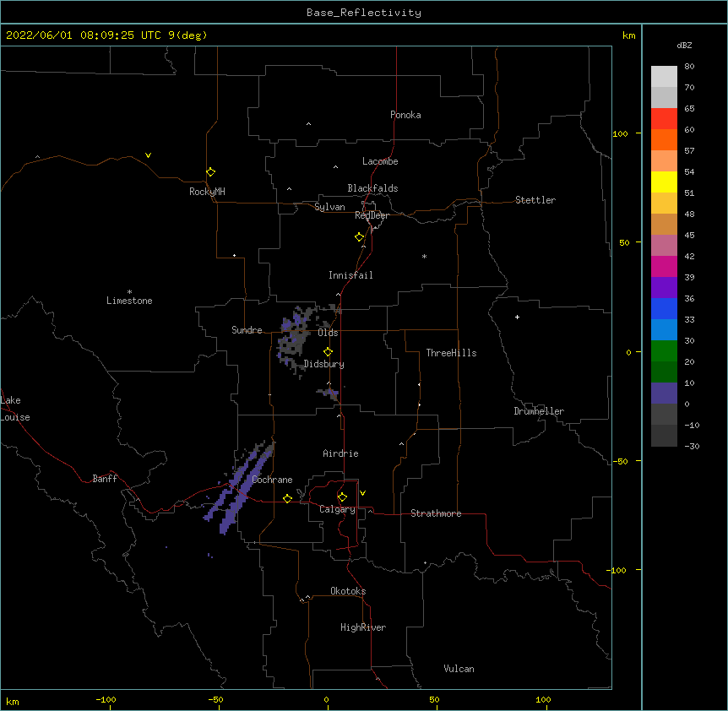Image resolution: width=728 pixels, height=711 pixels.
Task: Click the Drumheller label
Action: tap(539, 411)
